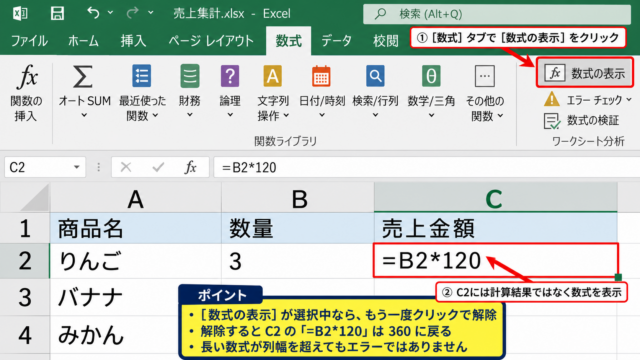This screenshot has width=640, height=360.
Task: Redo the last undone action
Action: pyautogui.click(x=132, y=13)
